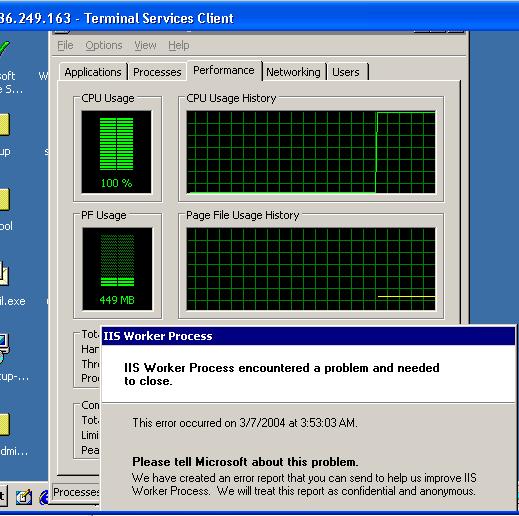Switch to the Networking tab
Image resolution: width=519 pixels, height=516 pixels.
pos(293,72)
